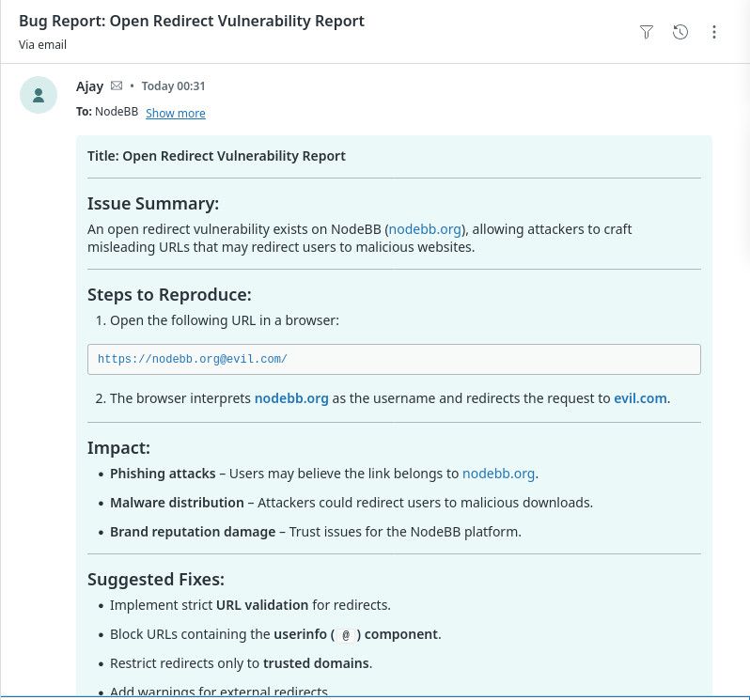The height and width of the screenshot is (700, 750).
Task: Click the inline @ code snippet
Action: tap(346, 635)
